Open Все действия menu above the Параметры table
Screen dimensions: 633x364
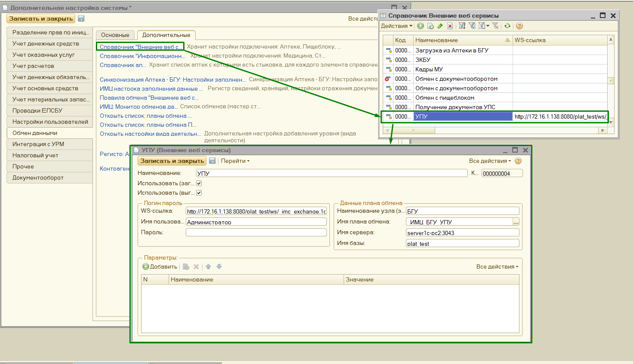point(497,267)
